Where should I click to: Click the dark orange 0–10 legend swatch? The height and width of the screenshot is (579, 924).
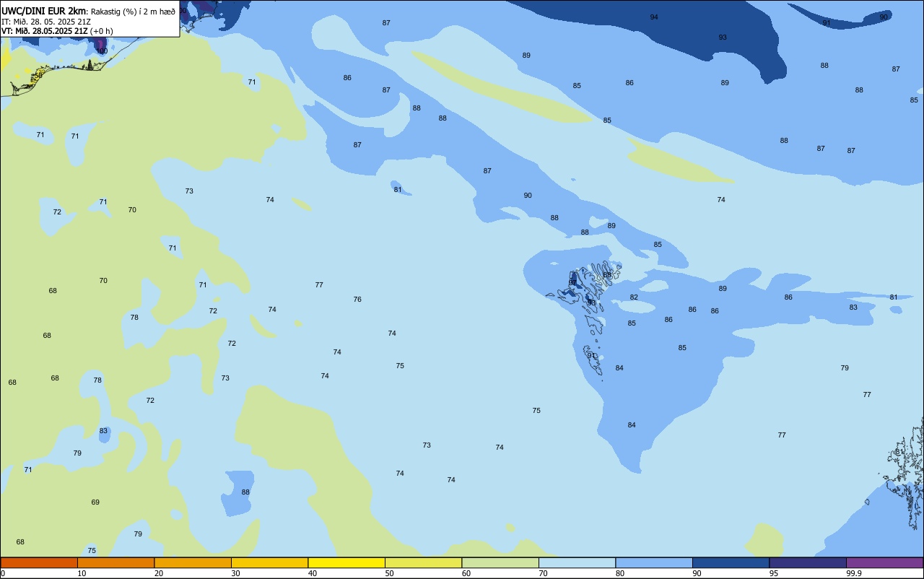point(39,562)
